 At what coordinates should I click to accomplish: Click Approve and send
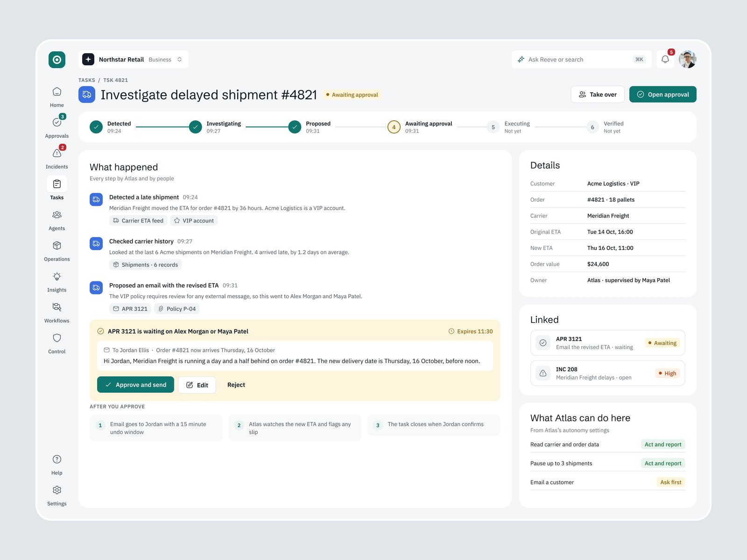click(x=135, y=385)
